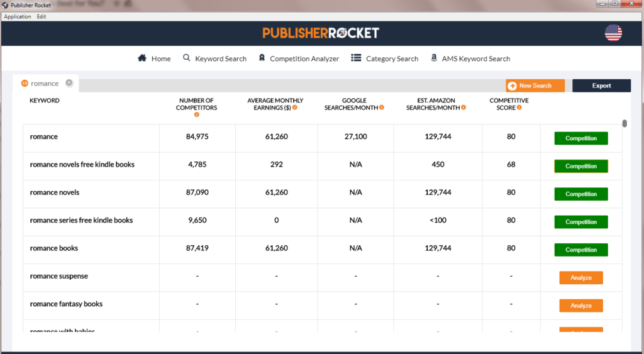Image resolution: width=644 pixels, height=354 pixels.
Task: Click the Category Search list icon
Action: [356, 58]
